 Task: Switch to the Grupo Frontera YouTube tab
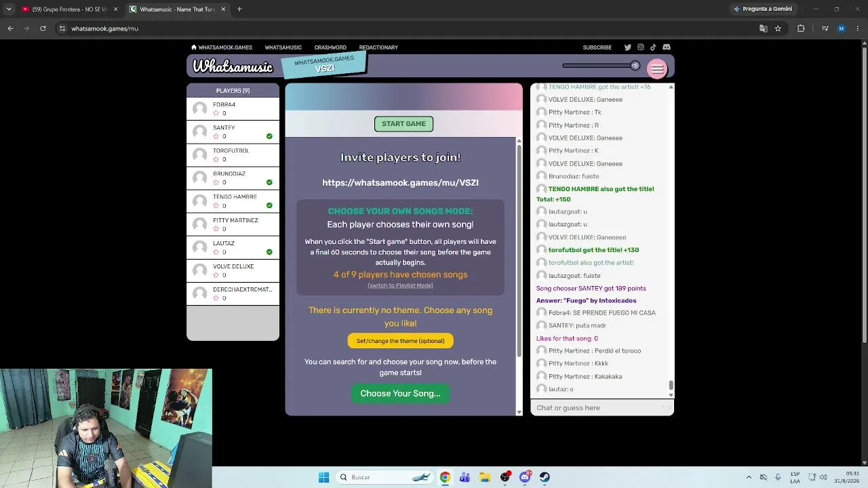[x=70, y=9]
